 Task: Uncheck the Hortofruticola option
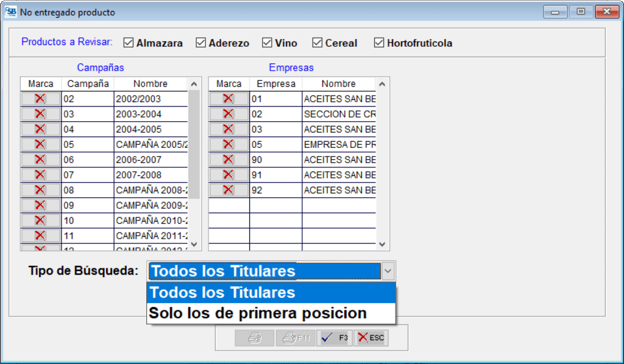click(x=378, y=43)
